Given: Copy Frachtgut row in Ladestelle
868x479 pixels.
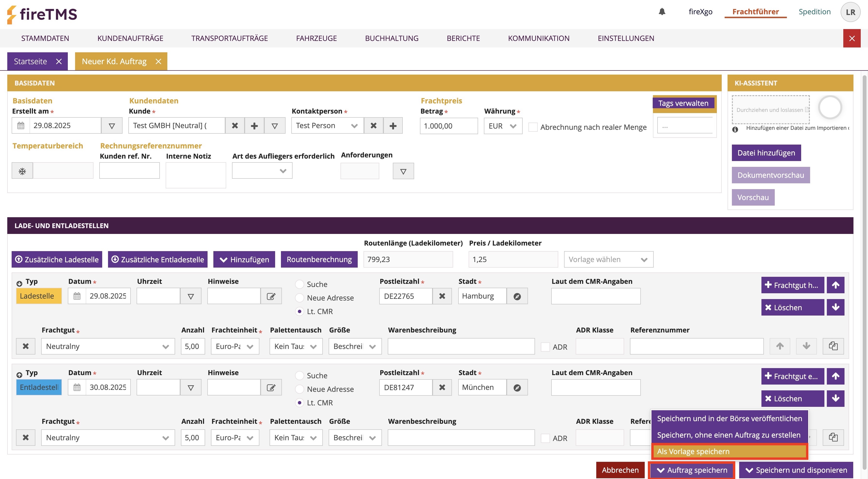Looking at the screenshot, I should (x=833, y=346).
